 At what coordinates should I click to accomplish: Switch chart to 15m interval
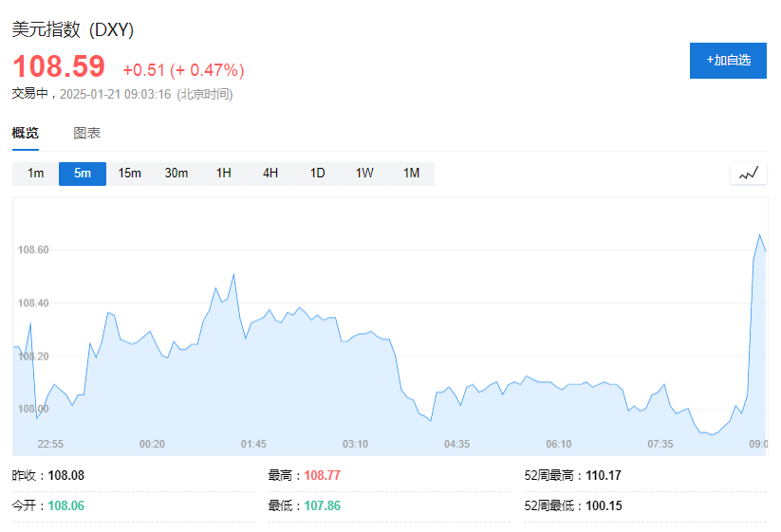pos(129,174)
